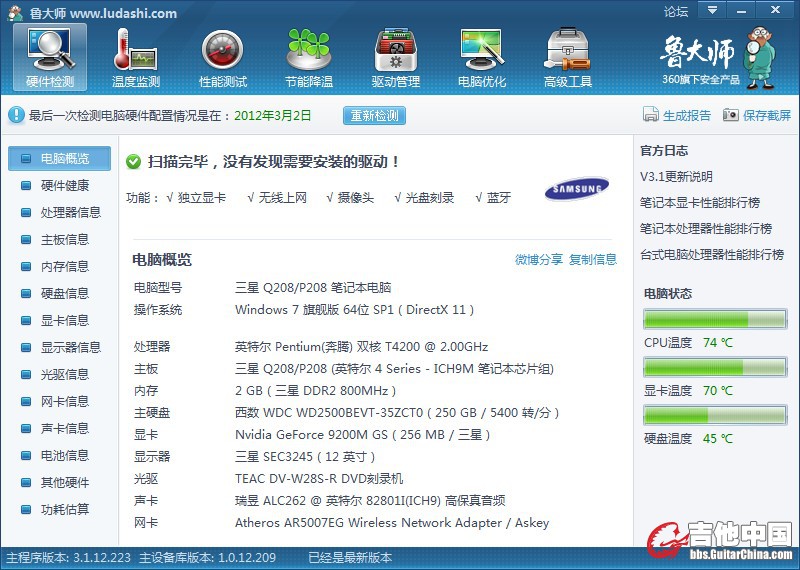The image size is (800, 570).
Task: Click the 主设备库版本 1.0.12.209 status text
Action: [x=208, y=558]
